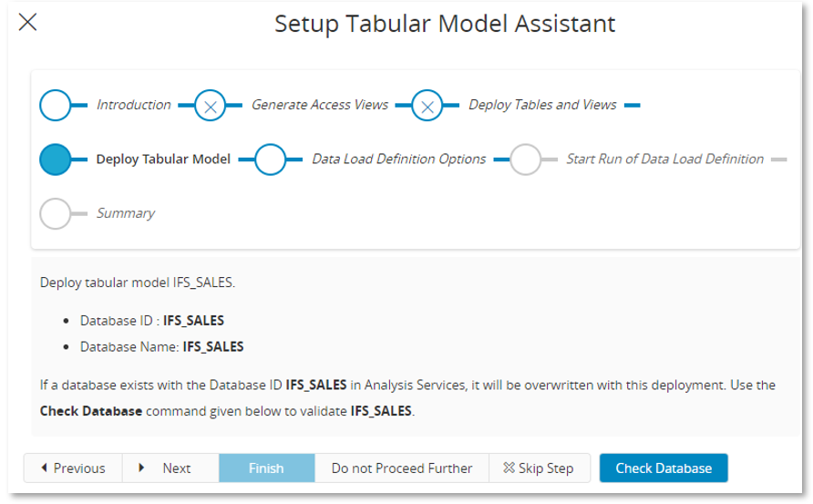Run the Check Database command

[664, 468]
